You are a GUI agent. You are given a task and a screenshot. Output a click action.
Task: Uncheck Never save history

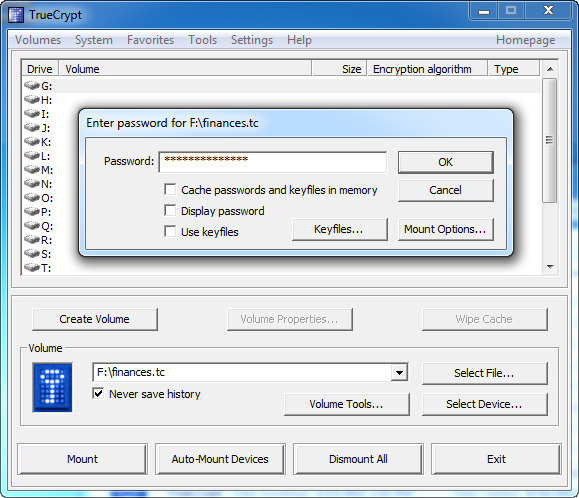click(98, 394)
